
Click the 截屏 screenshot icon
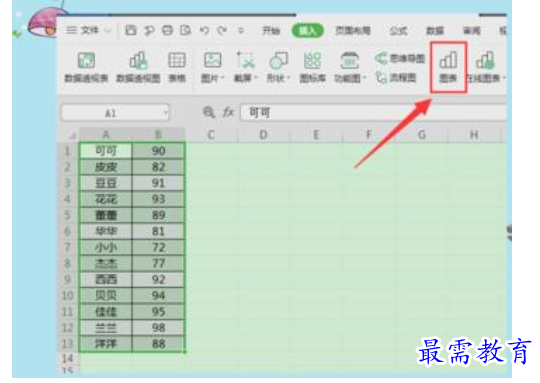click(246, 61)
